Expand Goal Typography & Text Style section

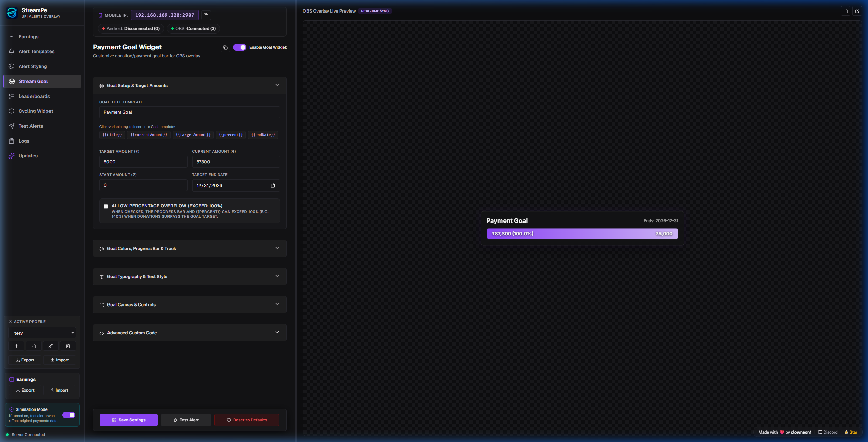(x=190, y=277)
